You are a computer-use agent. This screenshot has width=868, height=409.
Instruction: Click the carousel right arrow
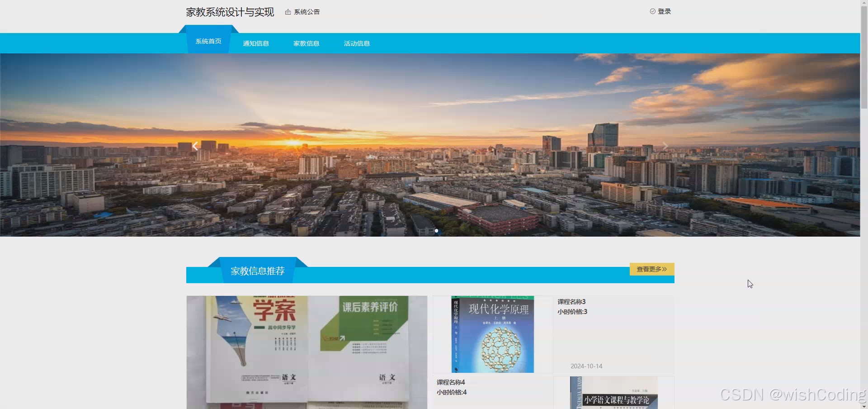pyautogui.click(x=665, y=146)
